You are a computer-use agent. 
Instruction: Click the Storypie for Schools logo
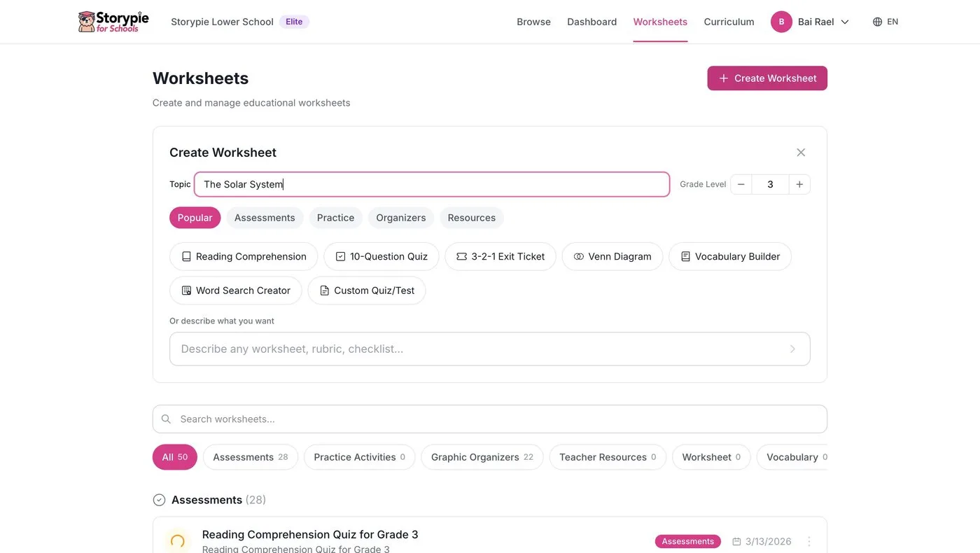point(113,22)
